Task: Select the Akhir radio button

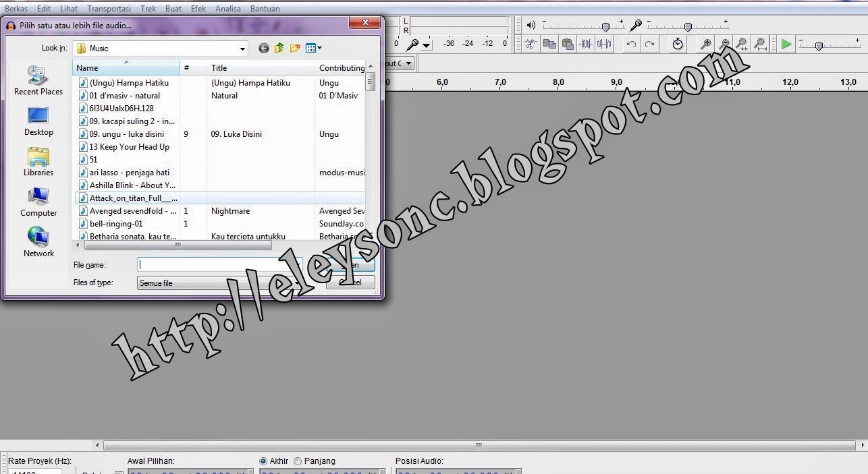Action: pos(263,461)
